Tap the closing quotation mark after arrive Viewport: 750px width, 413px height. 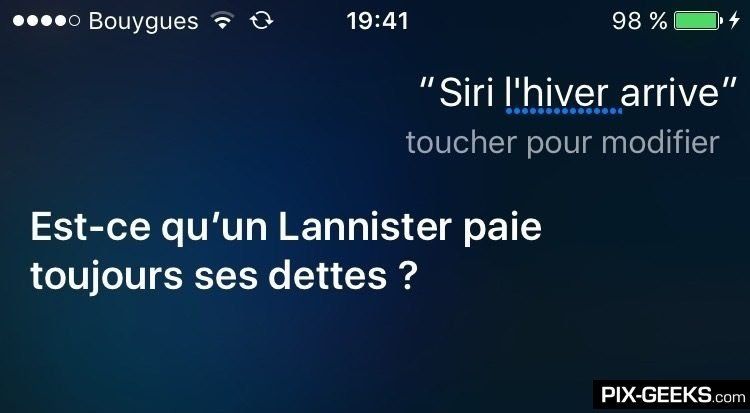(x=729, y=85)
